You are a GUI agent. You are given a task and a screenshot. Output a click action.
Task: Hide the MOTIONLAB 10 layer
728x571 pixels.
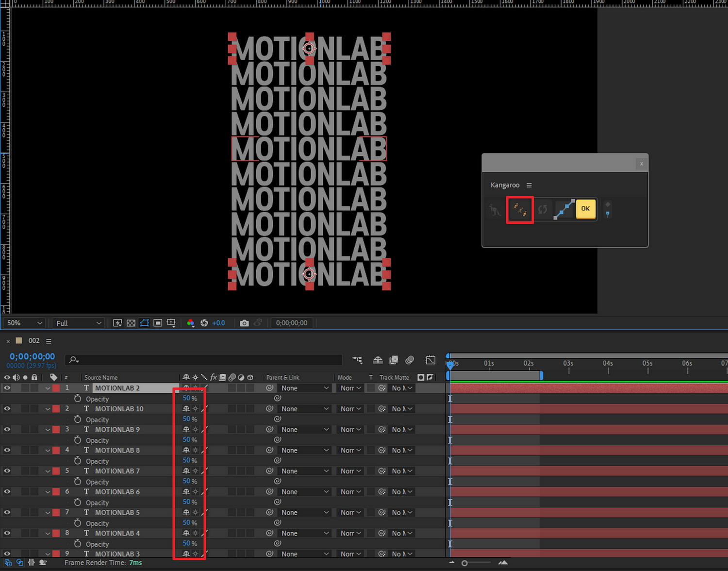(x=7, y=409)
